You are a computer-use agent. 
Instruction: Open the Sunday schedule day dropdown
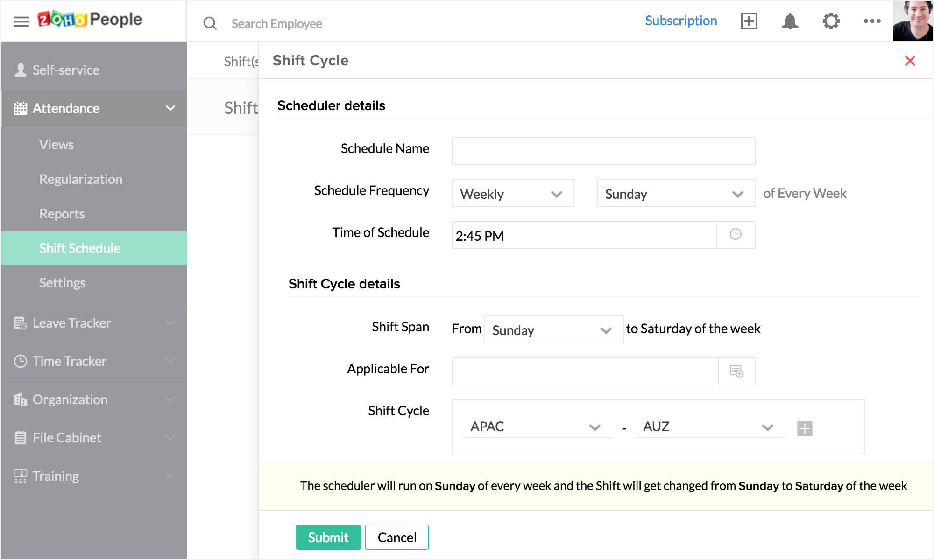675,194
